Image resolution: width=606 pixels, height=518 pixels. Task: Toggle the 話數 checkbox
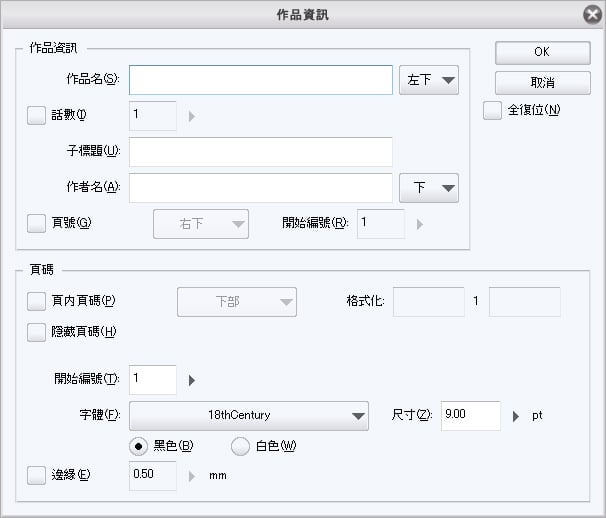[37, 115]
